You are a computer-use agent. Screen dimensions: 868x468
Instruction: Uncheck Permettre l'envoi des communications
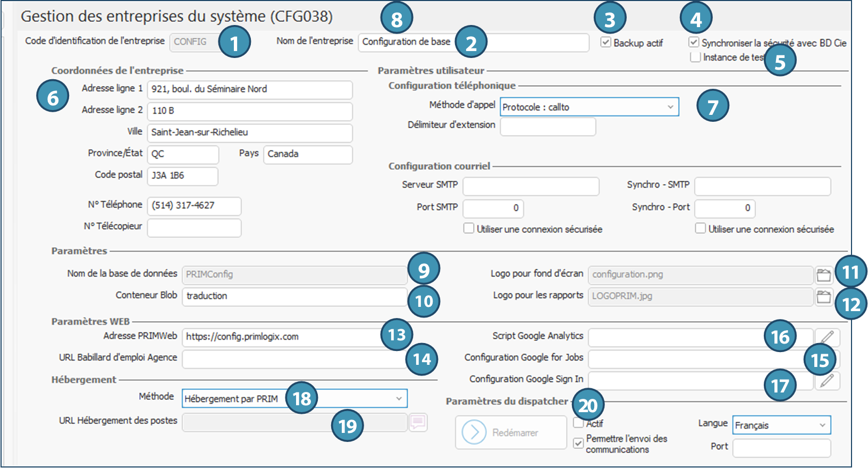[x=578, y=443]
